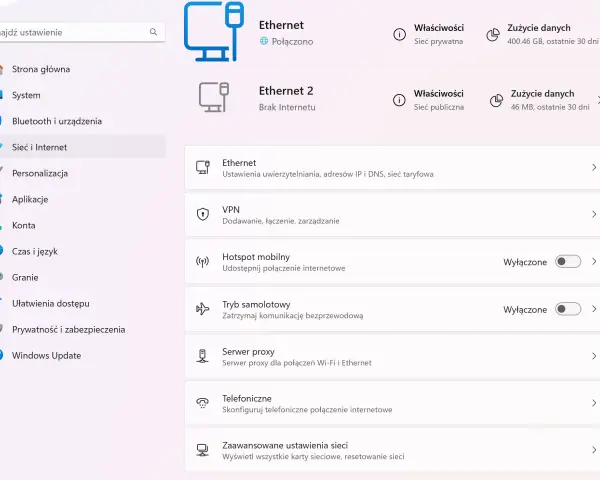
Task: Expand Zaawansowane ustawienia sieci chevron
Action: 594,450
